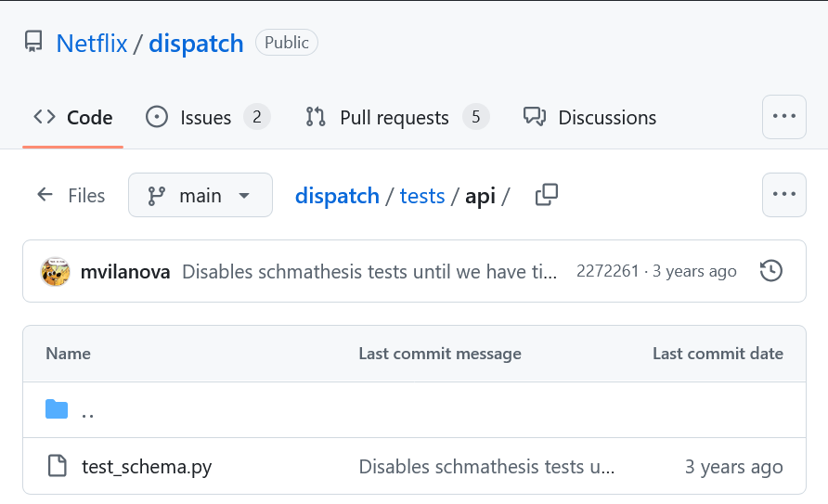Click the Pull requests count badge 5
Screen dimensions: 828x504
(x=476, y=117)
